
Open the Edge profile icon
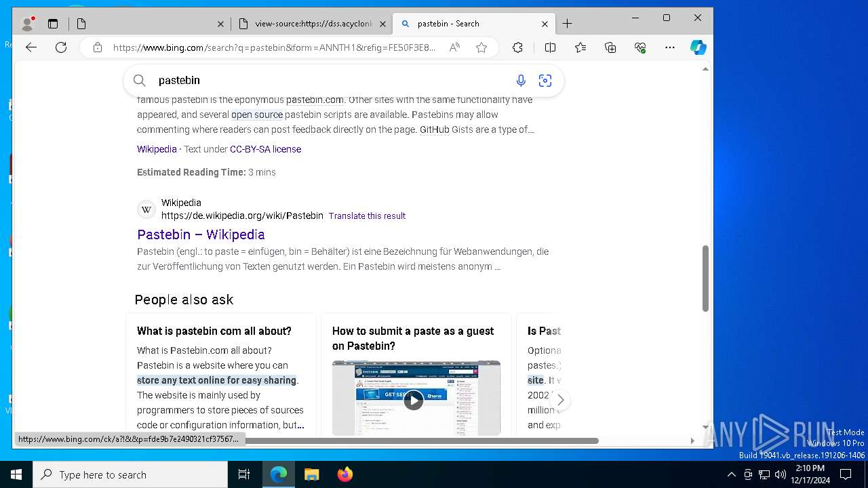pyautogui.click(x=28, y=24)
